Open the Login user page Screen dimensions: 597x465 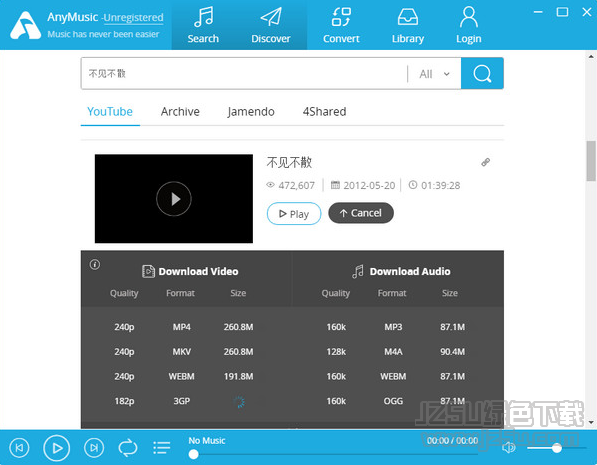pos(469,25)
